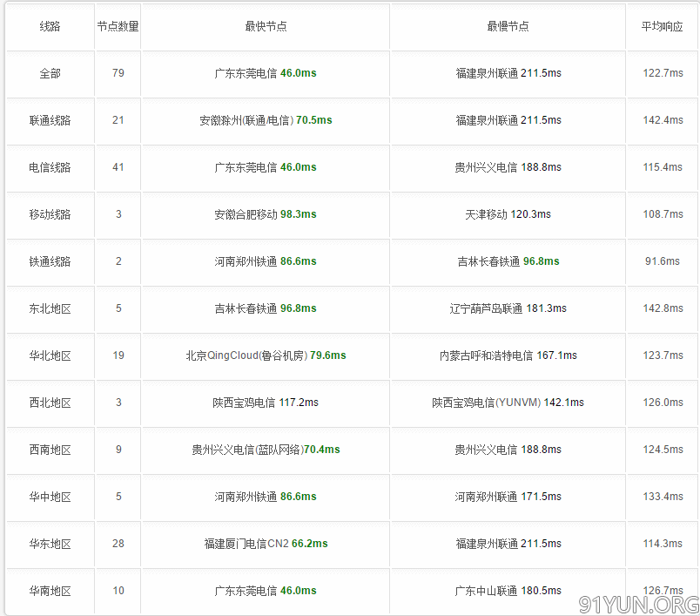Click 陕西宝鸡电信(YUNVM) 142.1ms cell
This screenshot has width=700, height=616.
pyautogui.click(x=508, y=403)
